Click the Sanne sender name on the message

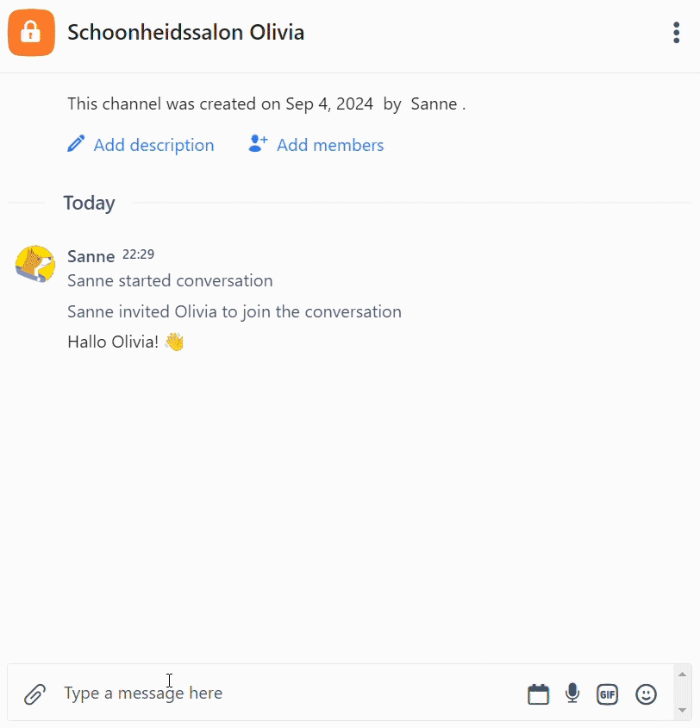(91, 256)
